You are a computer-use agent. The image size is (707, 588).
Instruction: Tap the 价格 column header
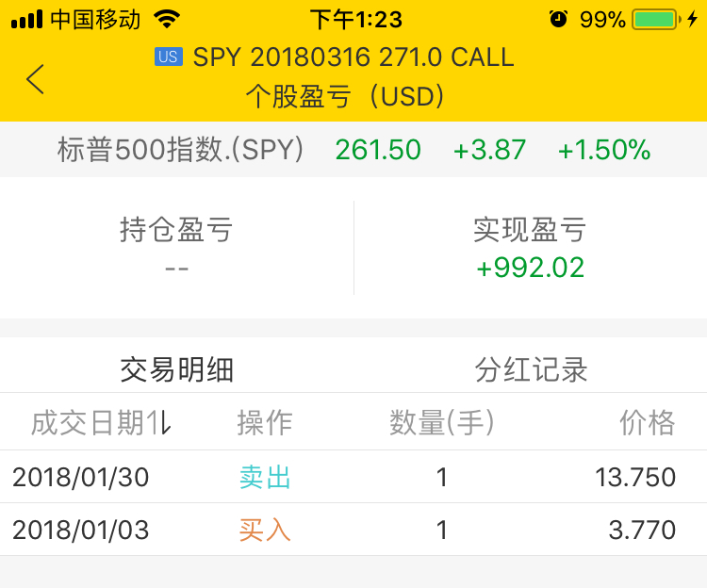click(648, 423)
